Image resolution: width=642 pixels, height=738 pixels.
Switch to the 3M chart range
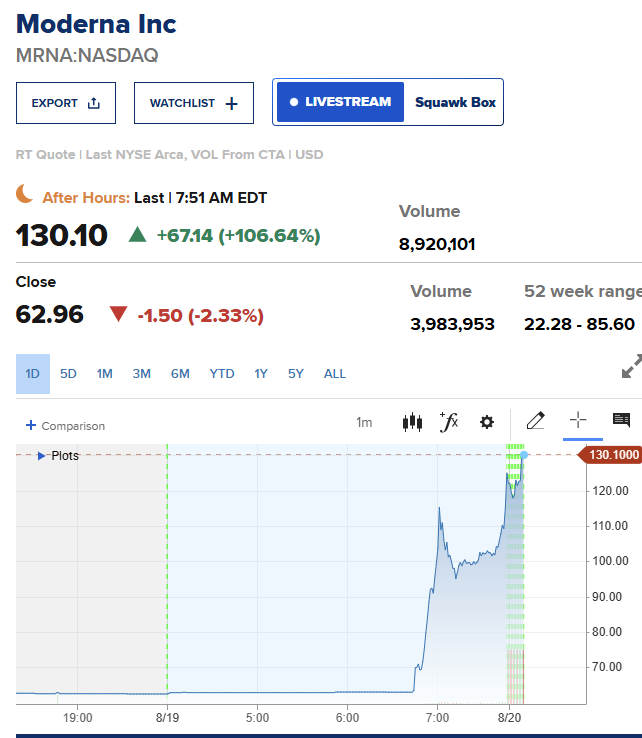[142, 374]
